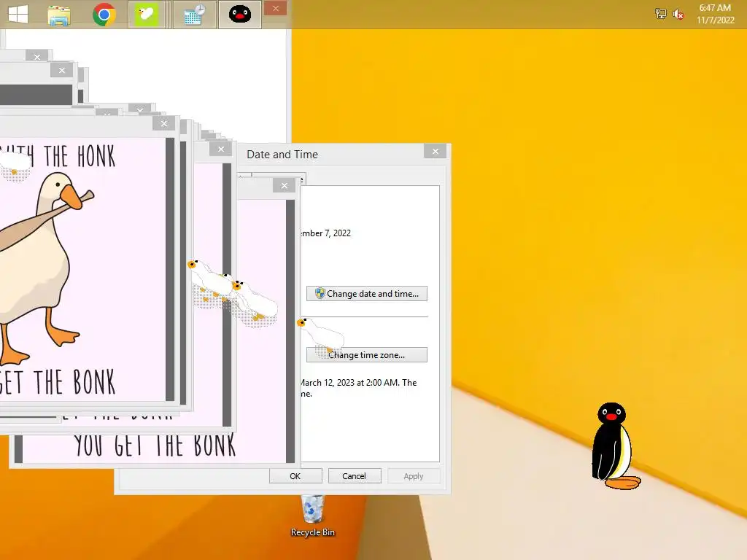This screenshot has width=747, height=560.
Task: Launch Google Chrome from the taskbar
Action: (104, 15)
